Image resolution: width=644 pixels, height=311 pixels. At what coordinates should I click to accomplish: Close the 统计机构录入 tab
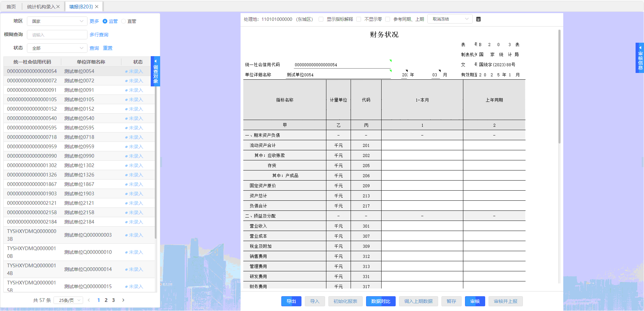[x=58, y=7]
